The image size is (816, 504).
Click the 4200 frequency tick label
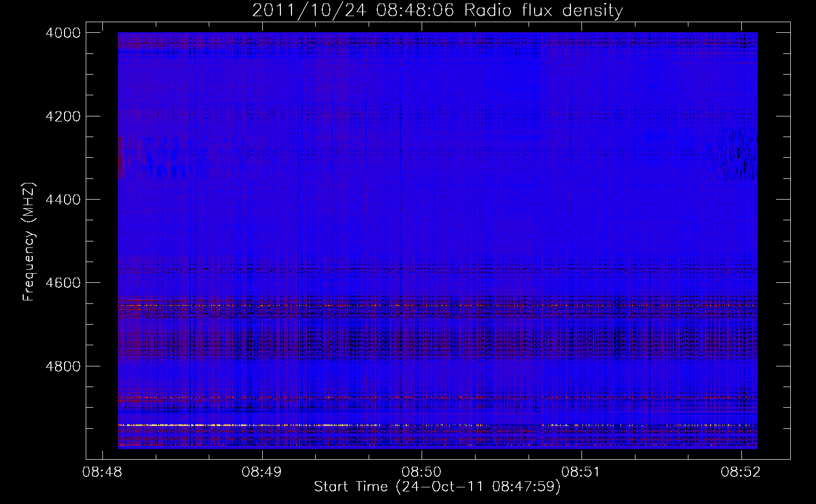[x=63, y=116]
